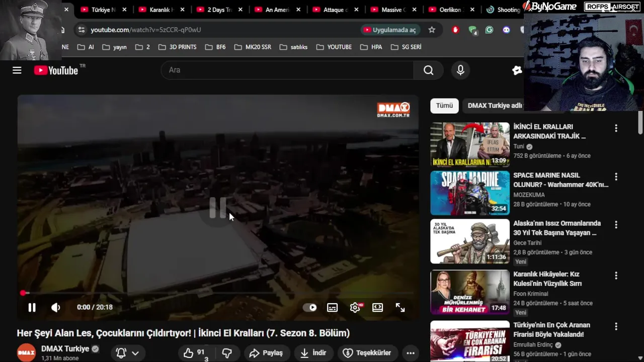Open the yayın bookmarks folder
This screenshot has width=644, height=362.
coord(115,47)
